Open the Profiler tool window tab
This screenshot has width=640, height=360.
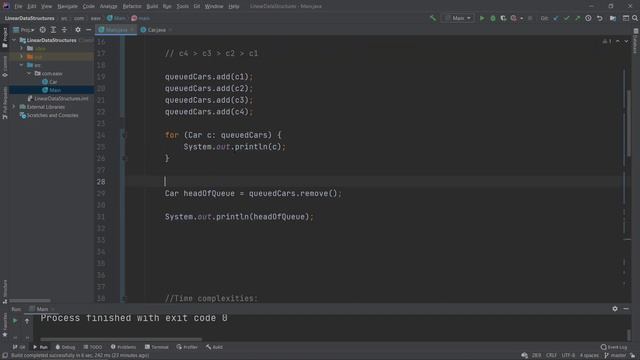click(x=187, y=347)
